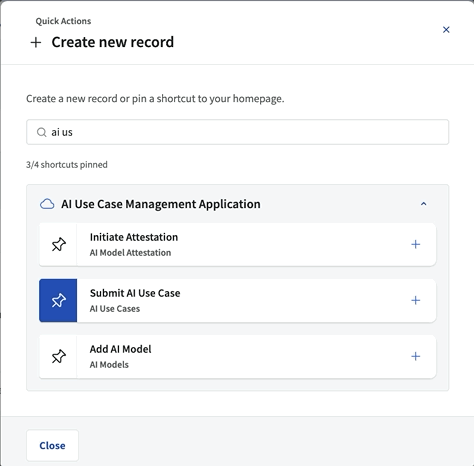Pin the Add AI Model shortcut

tap(58, 356)
